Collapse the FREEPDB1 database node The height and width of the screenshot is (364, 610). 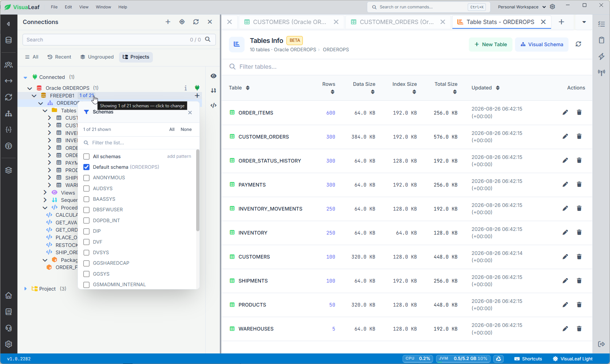34,96
